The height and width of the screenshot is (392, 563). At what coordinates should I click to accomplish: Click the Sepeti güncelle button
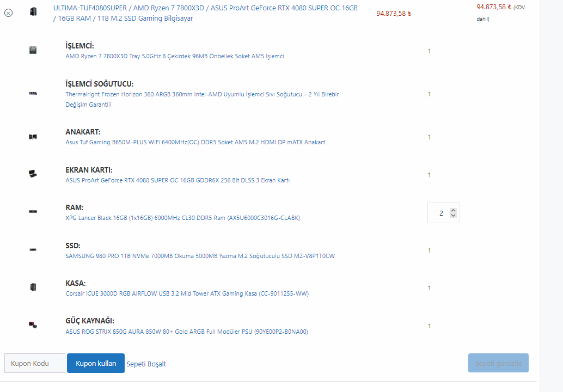[498, 363]
